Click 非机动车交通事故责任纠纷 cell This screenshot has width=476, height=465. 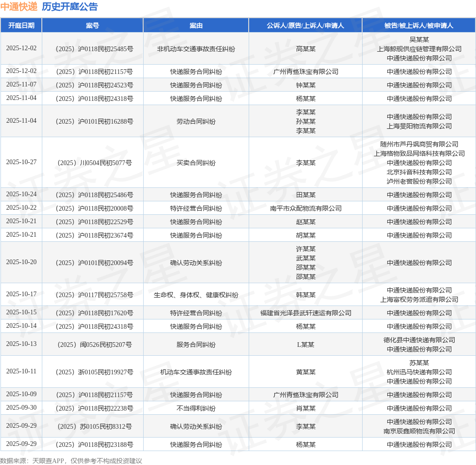[196, 49]
